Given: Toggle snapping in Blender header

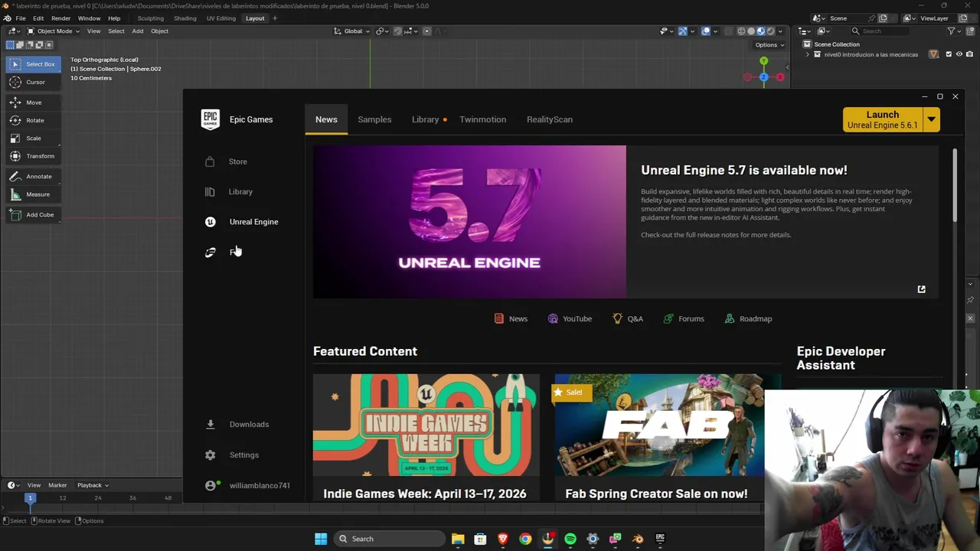Looking at the screenshot, I should coord(397,31).
